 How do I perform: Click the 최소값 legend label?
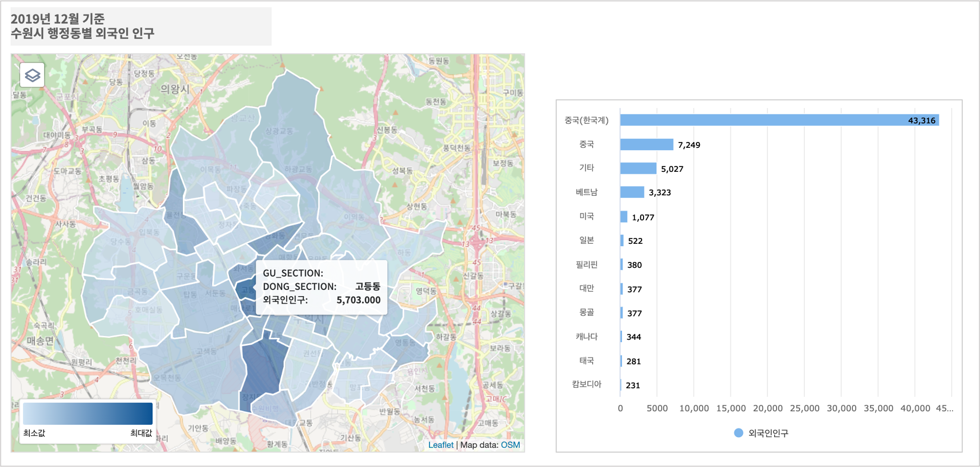point(34,433)
